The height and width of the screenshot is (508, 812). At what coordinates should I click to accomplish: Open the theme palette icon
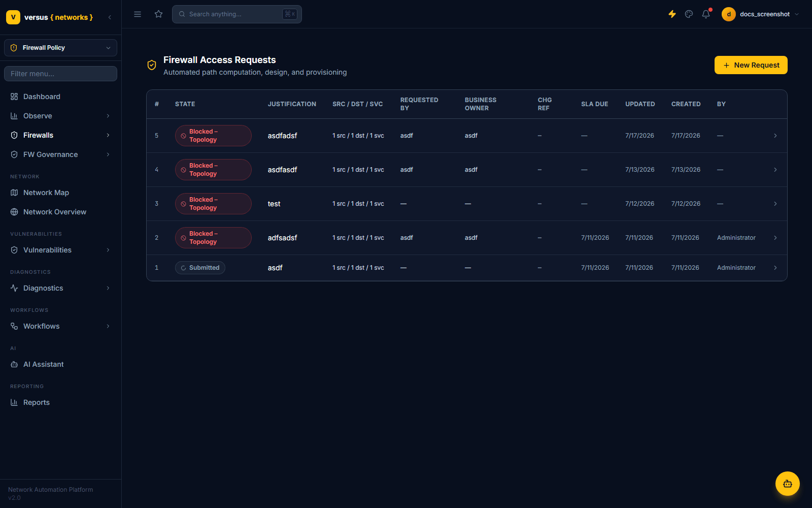point(689,14)
